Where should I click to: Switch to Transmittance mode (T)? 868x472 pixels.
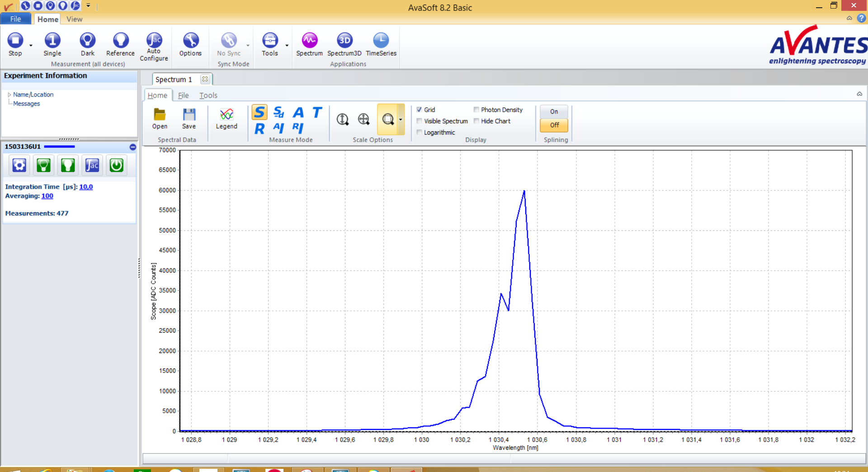[317, 112]
